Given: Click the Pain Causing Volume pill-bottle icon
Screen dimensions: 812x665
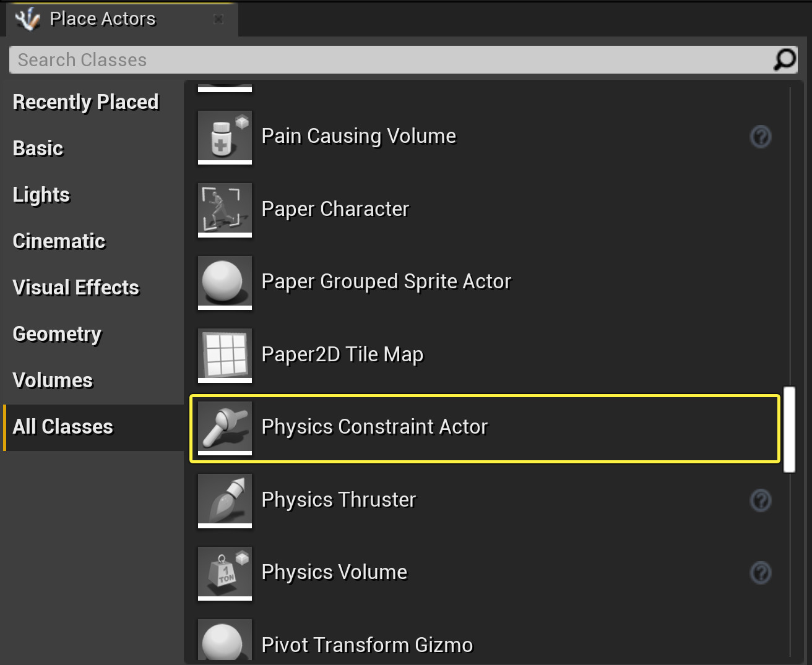Looking at the screenshot, I should pos(225,137).
